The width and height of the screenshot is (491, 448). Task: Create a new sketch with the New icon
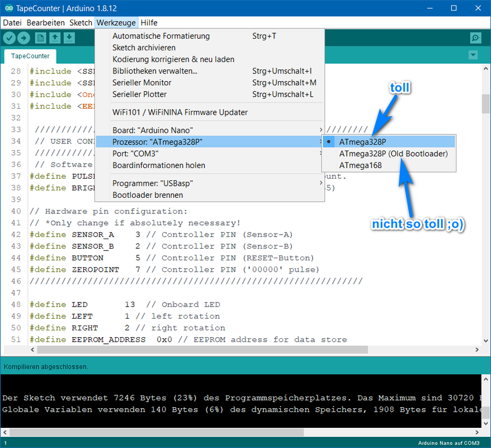40,38
